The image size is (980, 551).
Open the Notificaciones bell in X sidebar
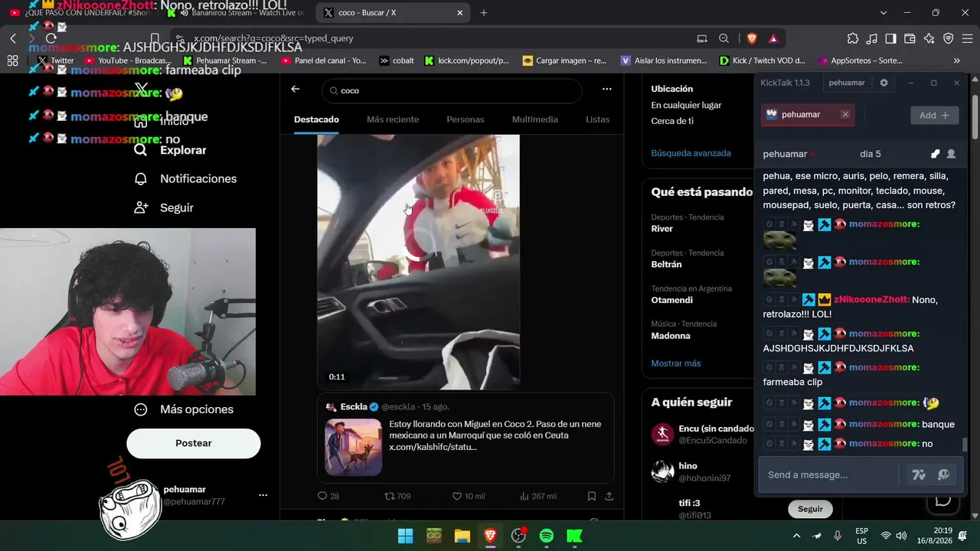point(141,178)
